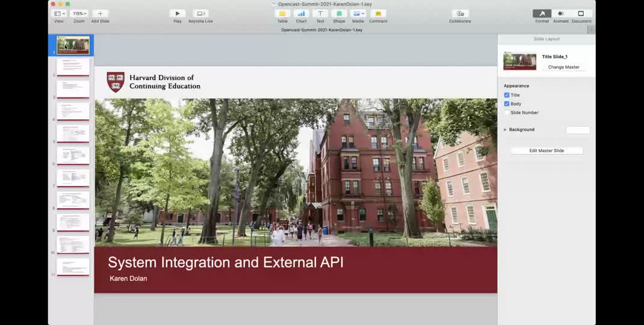Click the Slide Layout panel header
644x325 pixels.
[546, 39]
